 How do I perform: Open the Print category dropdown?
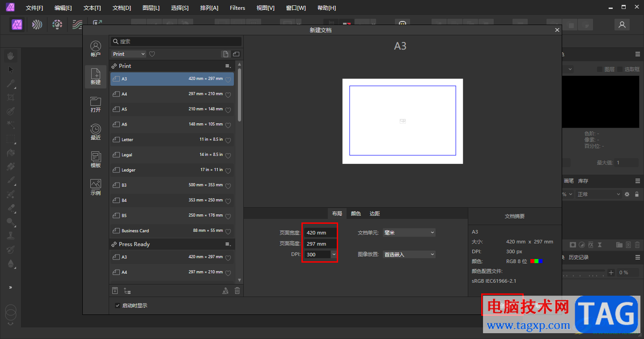click(x=129, y=54)
